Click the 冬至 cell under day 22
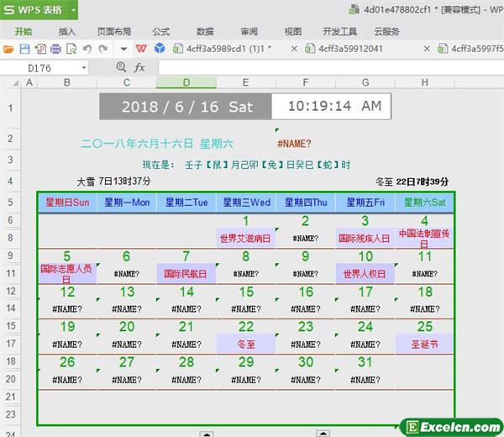Screen dimensions: 504x437 coord(246,345)
